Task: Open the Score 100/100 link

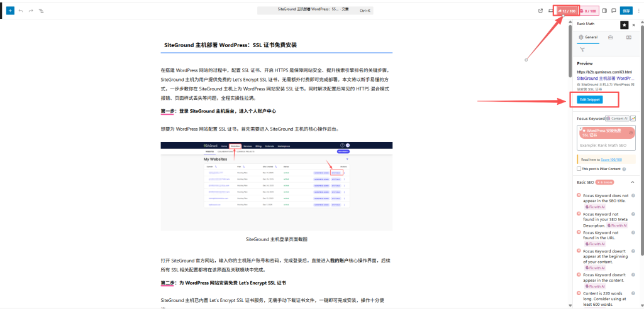Action: (x=611, y=160)
